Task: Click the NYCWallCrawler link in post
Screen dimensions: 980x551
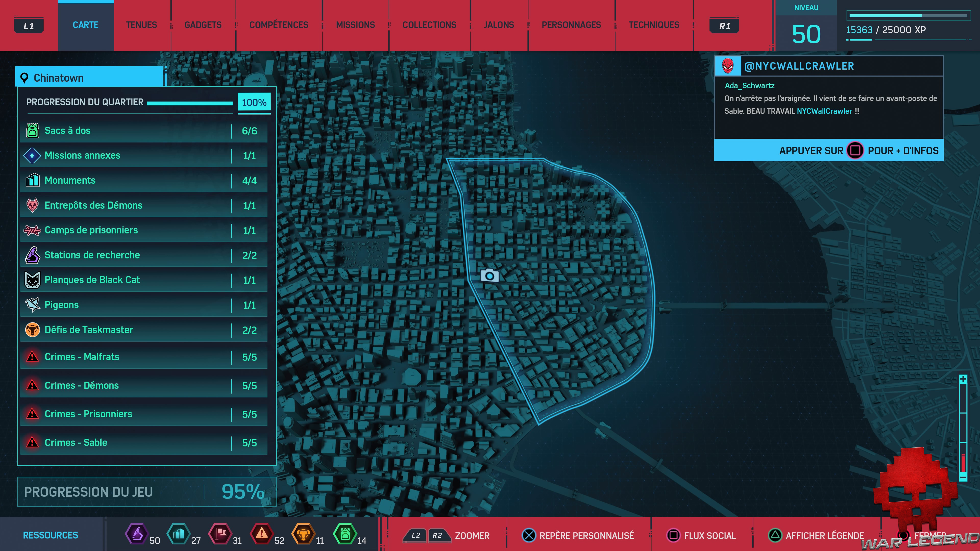Action: point(824,111)
